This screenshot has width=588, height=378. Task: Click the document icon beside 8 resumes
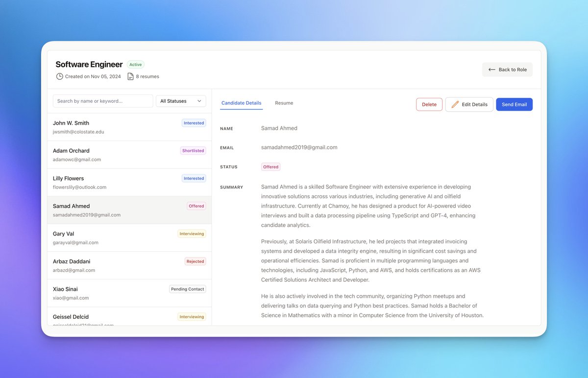click(130, 76)
